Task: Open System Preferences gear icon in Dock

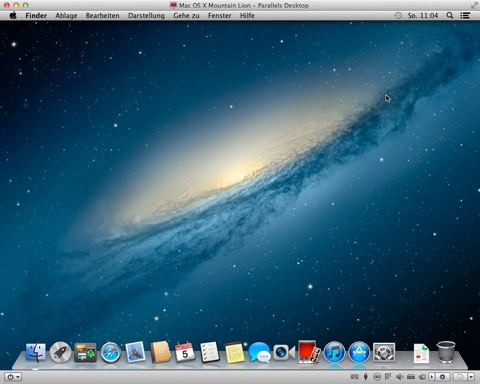Action: tap(384, 353)
